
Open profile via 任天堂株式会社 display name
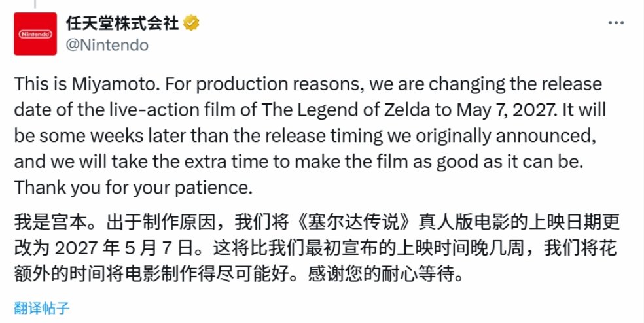pos(122,24)
